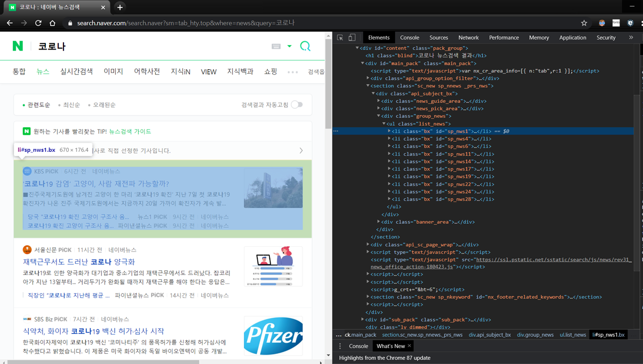Open the Application tab

(x=573, y=37)
